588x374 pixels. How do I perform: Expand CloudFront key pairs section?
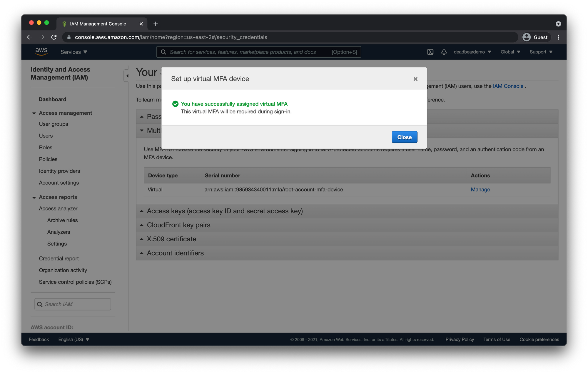pyautogui.click(x=178, y=225)
